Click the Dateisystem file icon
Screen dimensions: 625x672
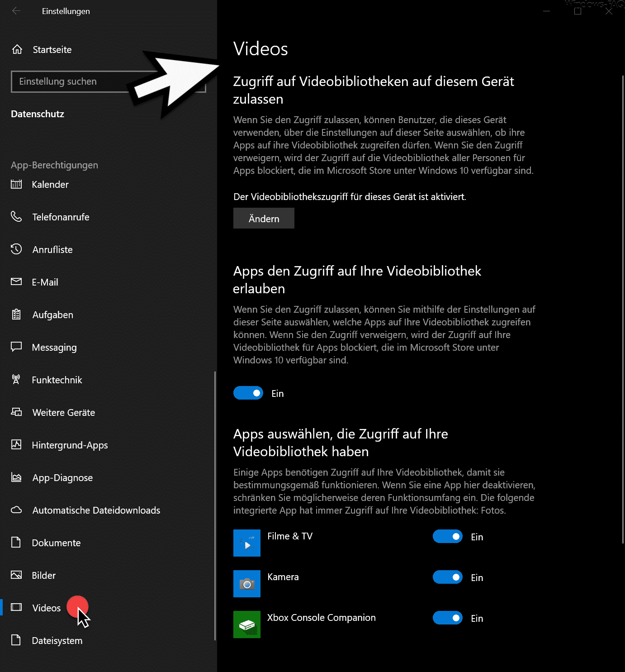pyautogui.click(x=16, y=640)
